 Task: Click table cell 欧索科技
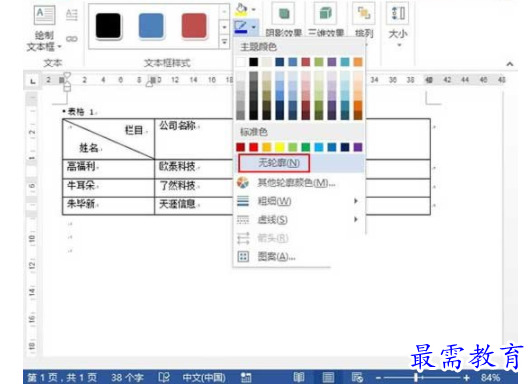[177, 166]
